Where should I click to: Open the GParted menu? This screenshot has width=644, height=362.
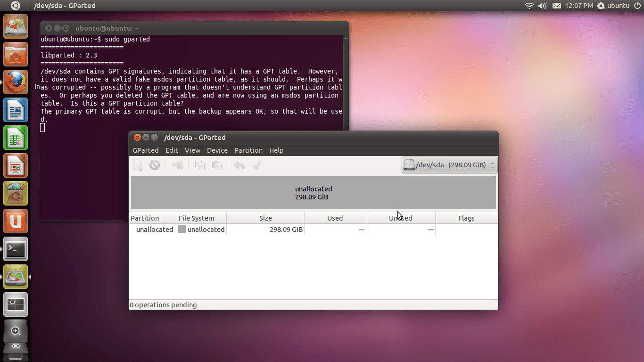click(x=146, y=150)
